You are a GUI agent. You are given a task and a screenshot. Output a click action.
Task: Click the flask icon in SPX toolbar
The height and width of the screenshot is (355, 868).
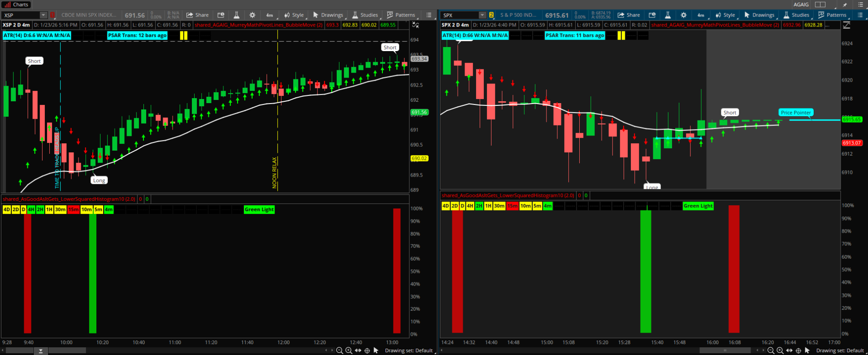[x=667, y=15]
